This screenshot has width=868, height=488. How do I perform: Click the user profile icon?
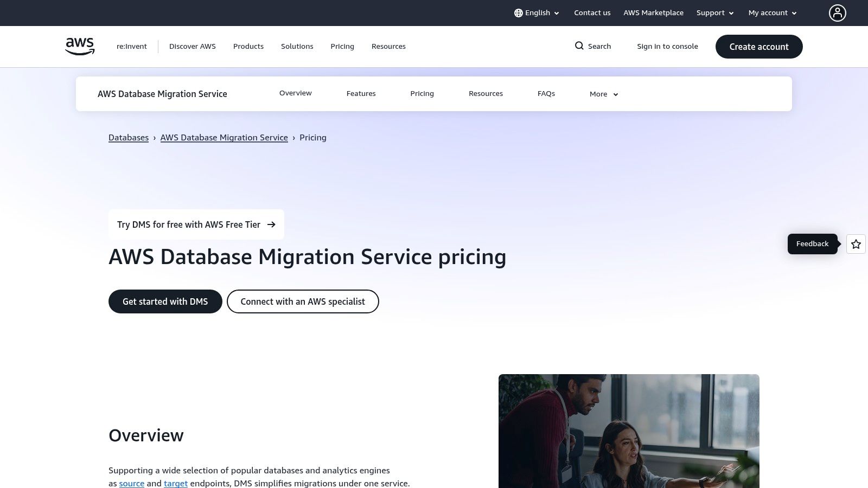click(838, 12)
